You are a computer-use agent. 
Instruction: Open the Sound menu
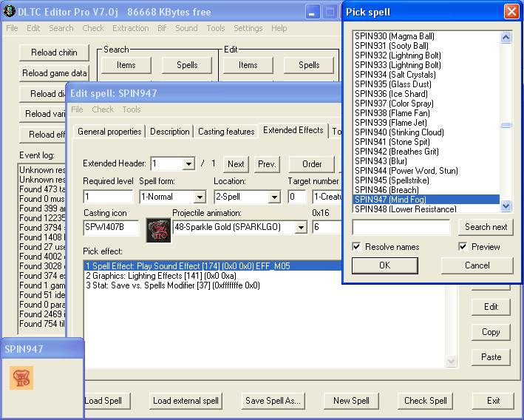(186, 28)
